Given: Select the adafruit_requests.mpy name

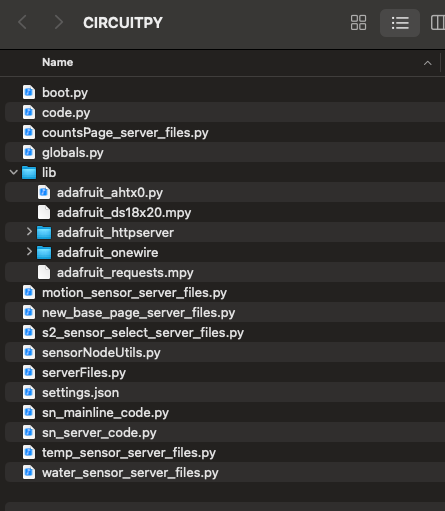Looking at the screenshot, I should (x=125, y=273).
